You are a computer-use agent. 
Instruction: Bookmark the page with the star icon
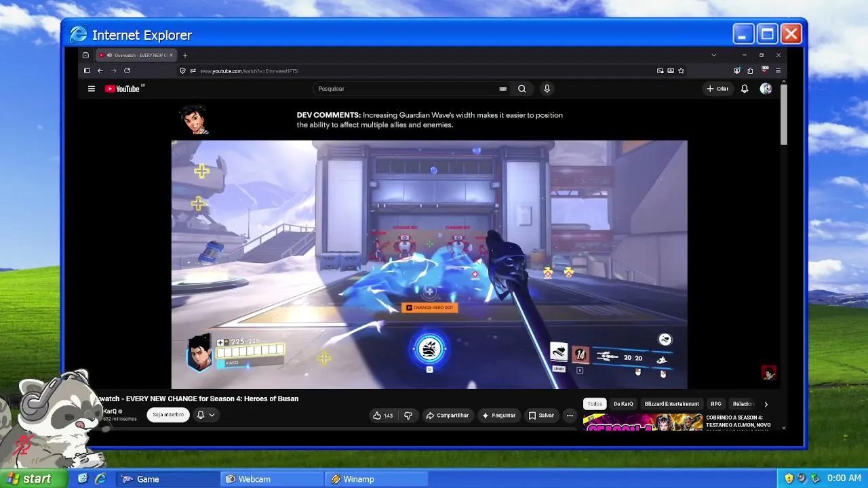[681, 70]
